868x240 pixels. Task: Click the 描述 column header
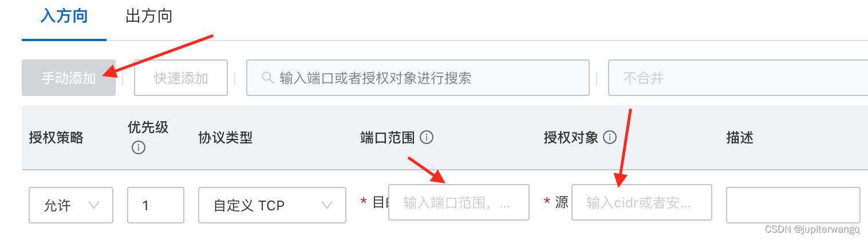(x=740, y=137)
